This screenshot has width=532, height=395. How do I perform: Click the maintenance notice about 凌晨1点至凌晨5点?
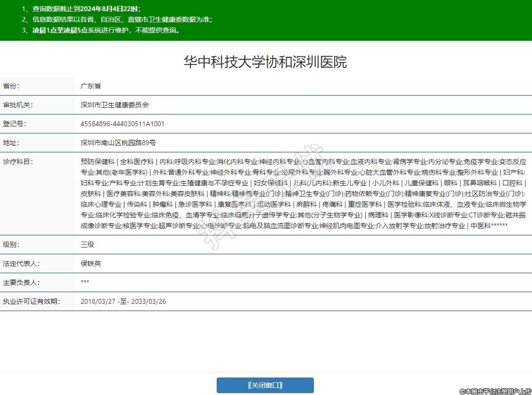(101, 30)
